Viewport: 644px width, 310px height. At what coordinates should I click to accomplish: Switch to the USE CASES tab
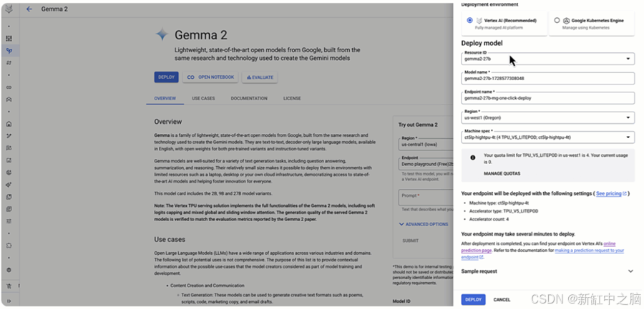coord(203,99)
